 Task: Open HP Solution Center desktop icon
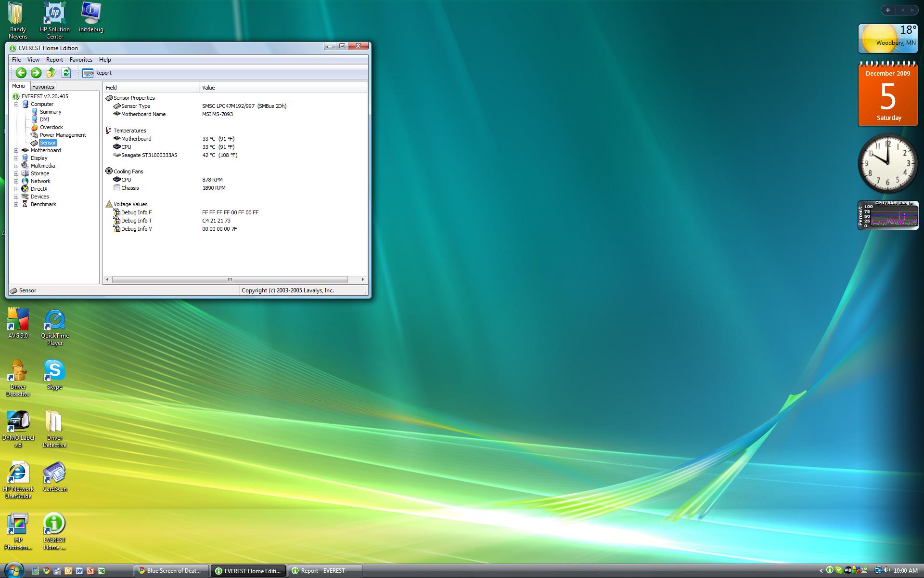(x=54, y=20)
